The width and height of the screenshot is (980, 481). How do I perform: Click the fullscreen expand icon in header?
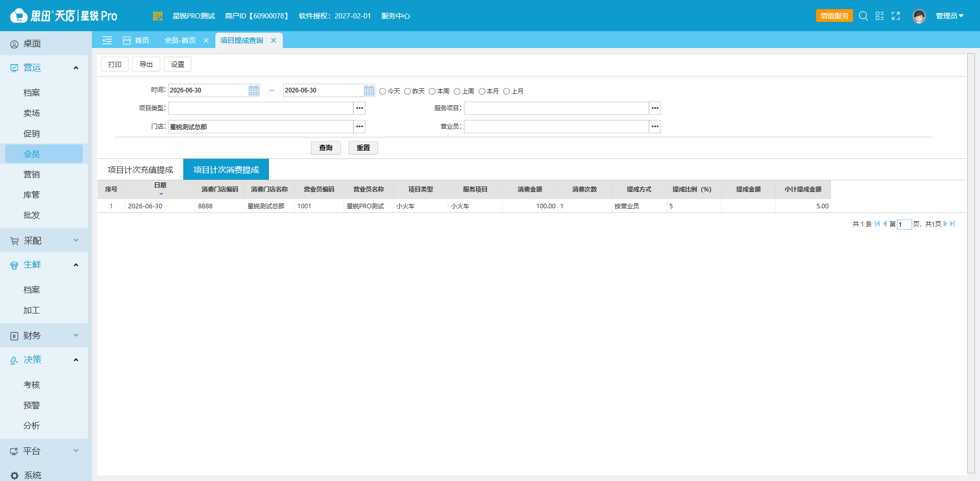(896, 16)
